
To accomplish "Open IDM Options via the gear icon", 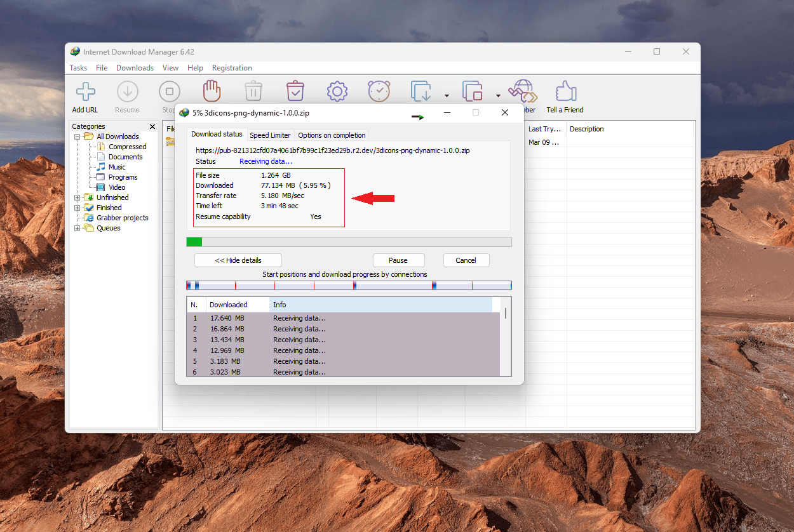I will tap(337, 91).
